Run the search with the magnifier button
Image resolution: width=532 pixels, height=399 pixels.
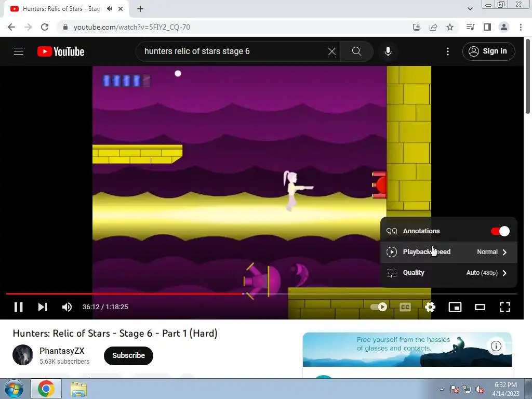(356, 51)
